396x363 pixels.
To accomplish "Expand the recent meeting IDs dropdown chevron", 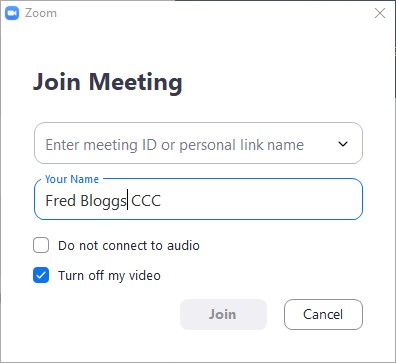I will pyautogui.click(x=343, y=144).
